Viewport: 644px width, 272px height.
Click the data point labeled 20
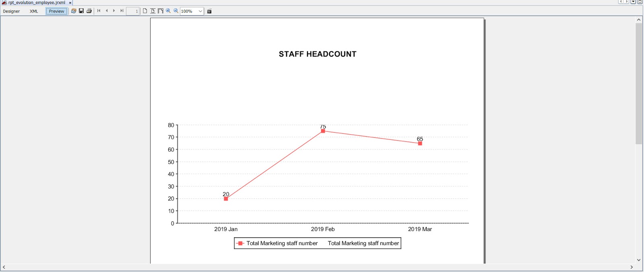(x=226, y=199)
